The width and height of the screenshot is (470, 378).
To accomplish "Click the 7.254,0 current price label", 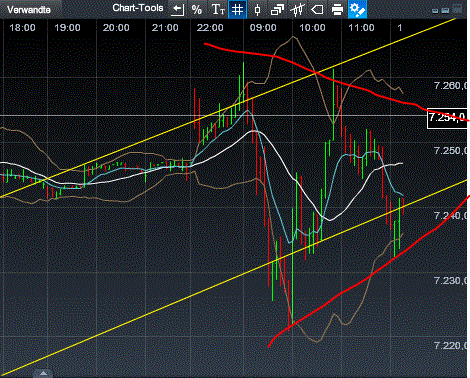I will [x=448, y=118].
